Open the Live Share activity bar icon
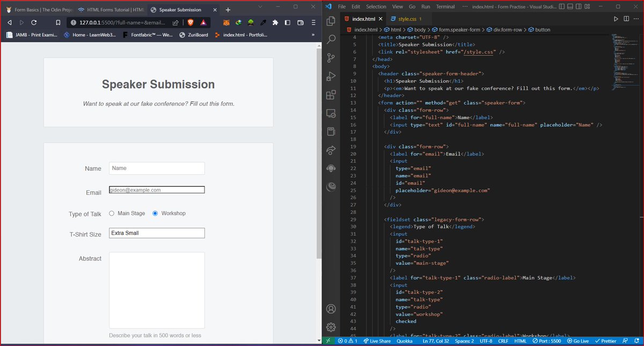Screen dimensions: 644x346 331,150
